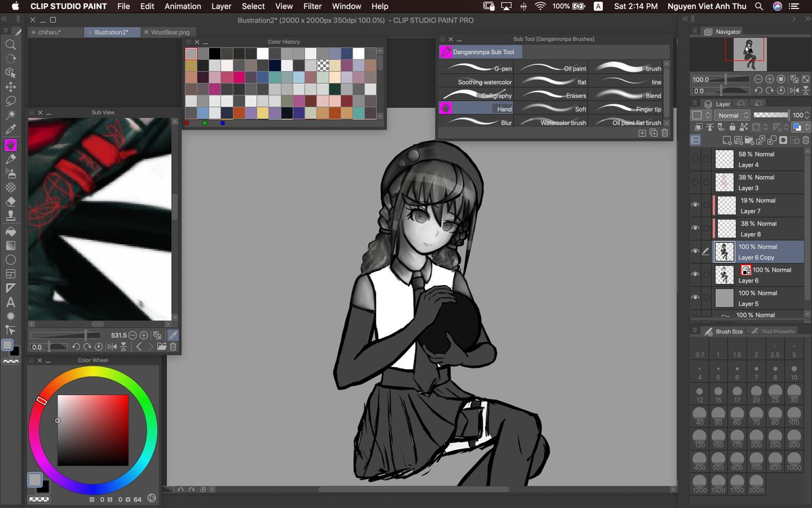Zoom in on the Sub View image
This screenshot has height=508, width=812.
[x=143, y=335]
